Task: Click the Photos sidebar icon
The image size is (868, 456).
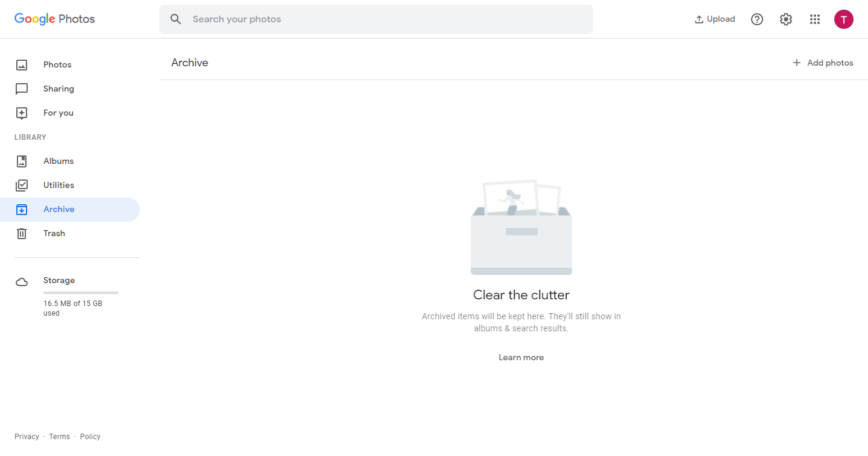Action: coord(22,65)
